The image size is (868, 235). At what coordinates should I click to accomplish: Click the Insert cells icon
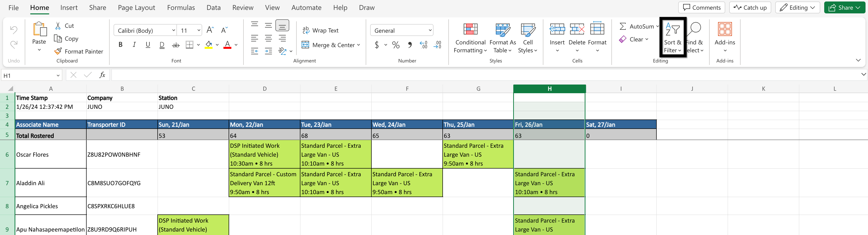click(x=557, y=29)
